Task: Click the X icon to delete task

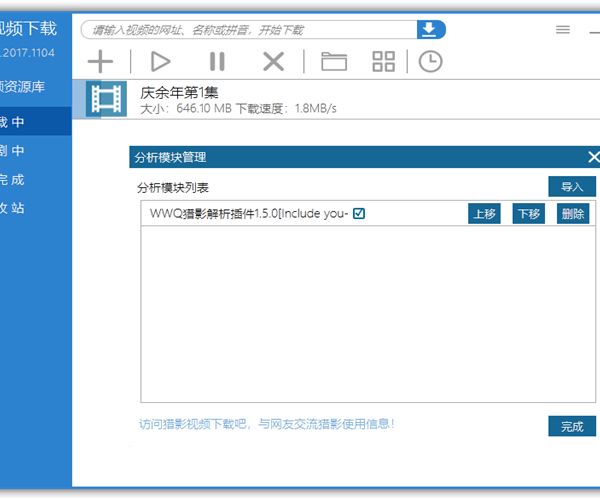Action: (273, 62)
